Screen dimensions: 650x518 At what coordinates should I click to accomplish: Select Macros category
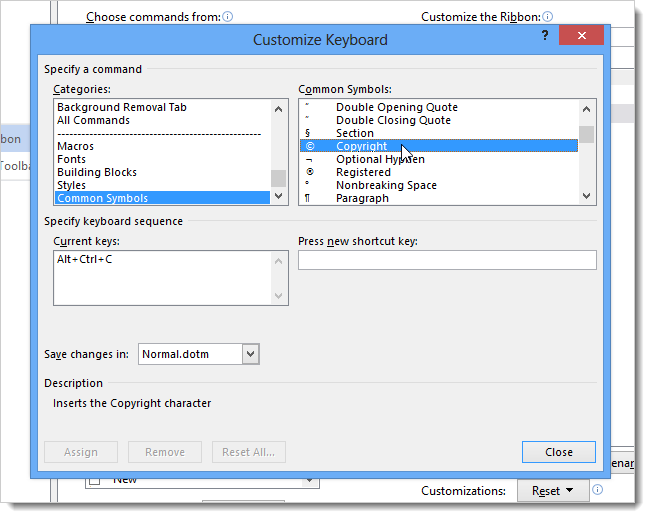tap(162, 146)
